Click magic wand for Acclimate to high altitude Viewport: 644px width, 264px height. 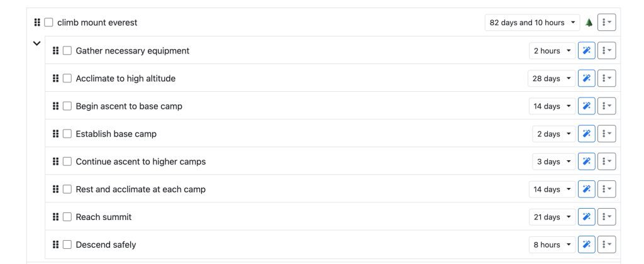point(586,79)
